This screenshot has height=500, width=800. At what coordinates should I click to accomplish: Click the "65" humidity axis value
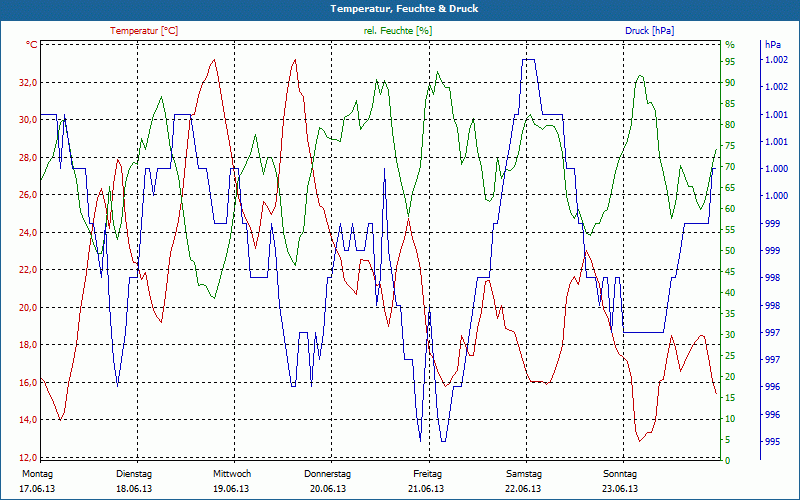pyautogui.click(x=730, y=188)
